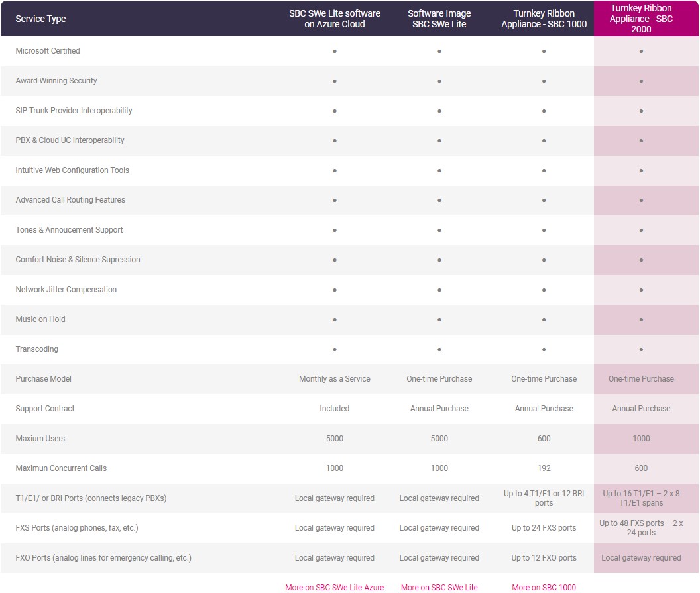The height and width of the screenshot is (593, 700).
Task: Select Up to 16 T1/E1 – 2 x 8 spans
Action: click(x=641, y=498)
